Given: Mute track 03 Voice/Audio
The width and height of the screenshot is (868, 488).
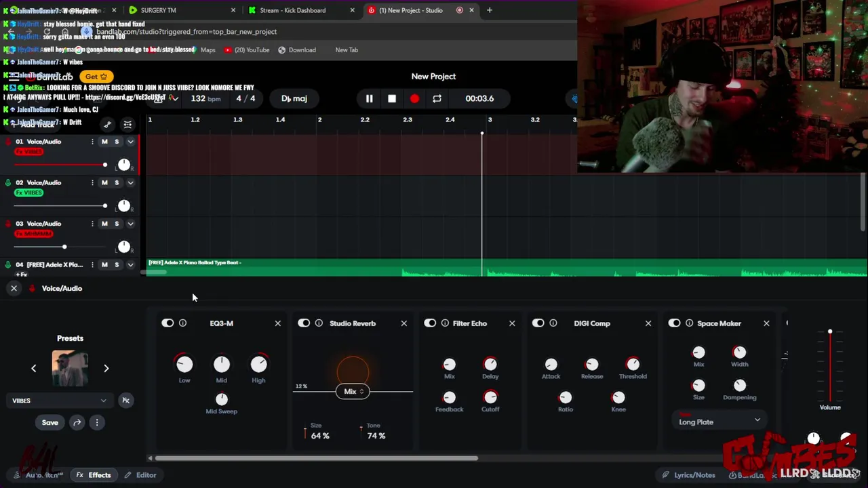Looking at the screenshot, I should [104, 224].
